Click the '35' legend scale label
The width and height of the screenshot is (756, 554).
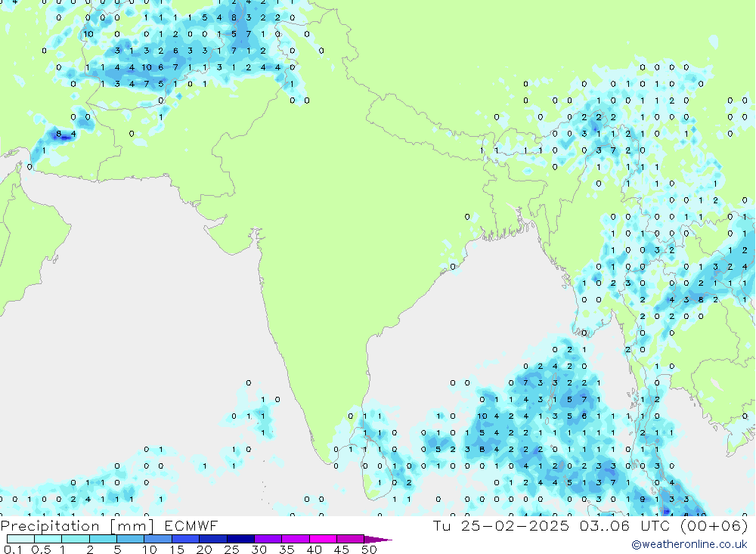click(287, 549)
